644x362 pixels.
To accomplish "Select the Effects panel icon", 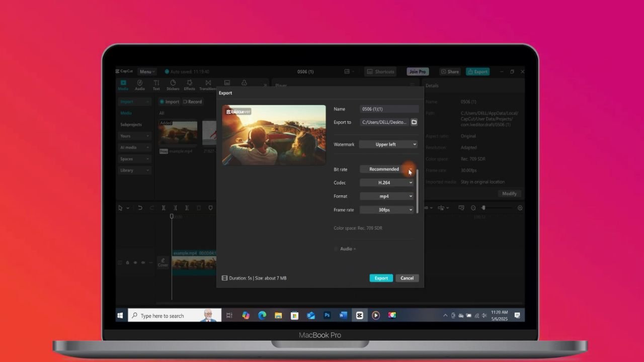I will 189,84.
